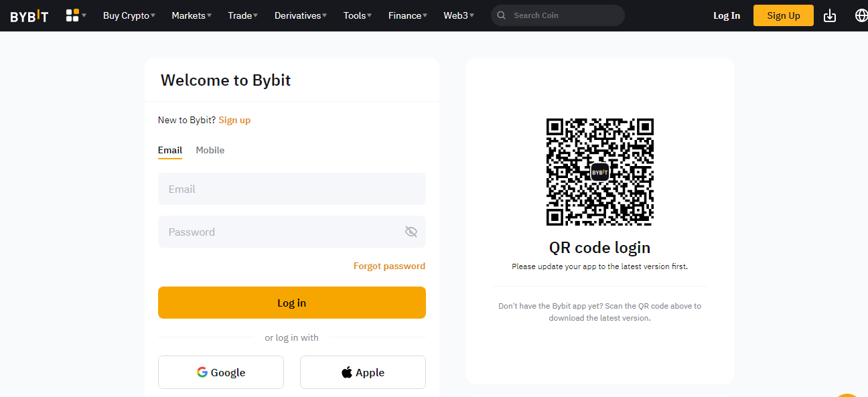Click the search magnifier icon
868x397 pixels.
[x=502, y=15]
